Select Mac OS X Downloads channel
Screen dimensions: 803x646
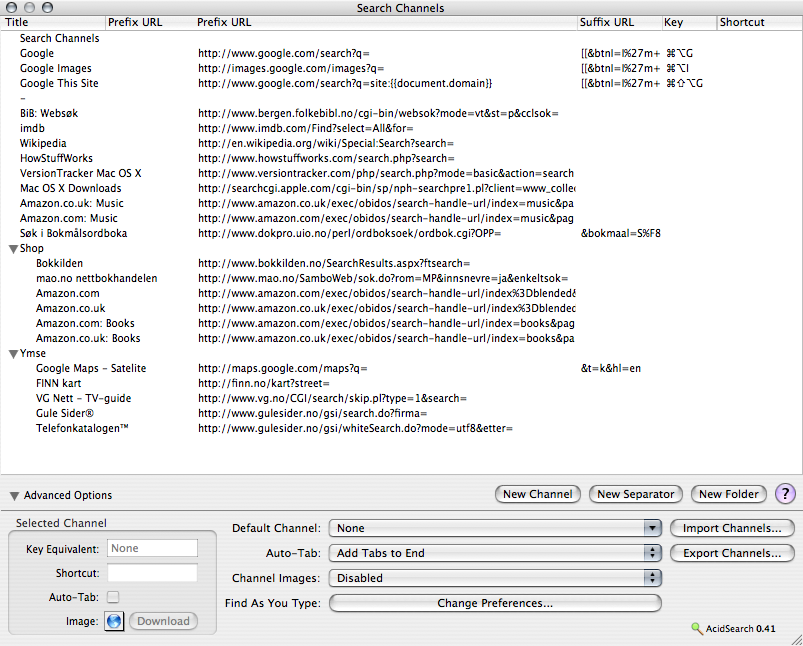point(71,189)
